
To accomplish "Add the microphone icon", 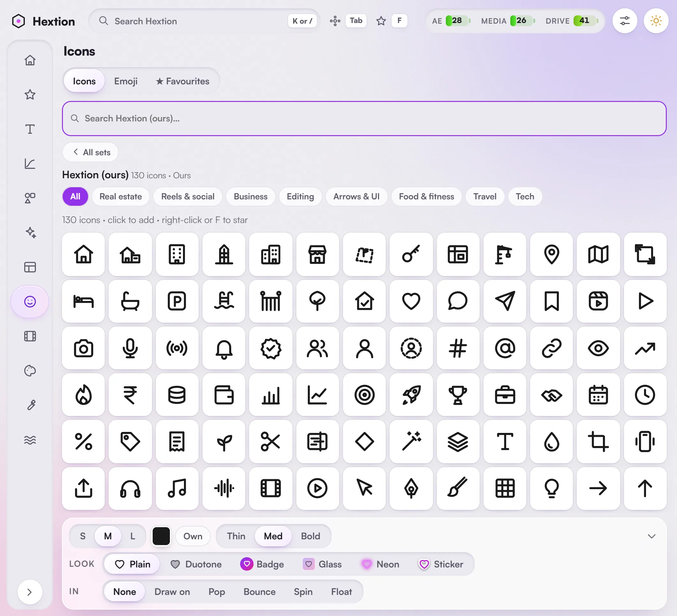I will (x=130, y=348).
